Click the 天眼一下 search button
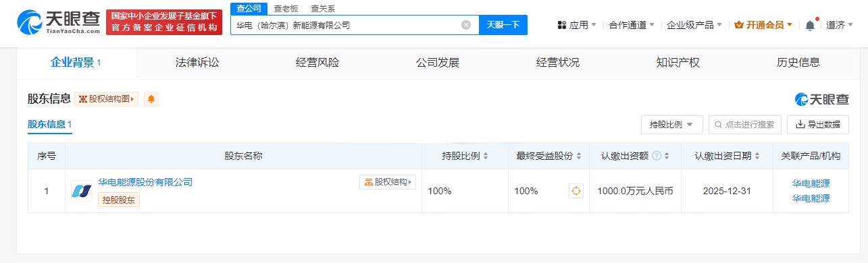The width and height of the screenshot is (868, 263). tap(503, 25)
